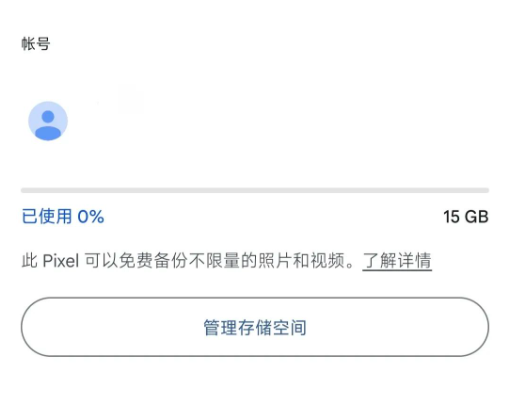Open manage storage space via 管理存储空间
Screen dimensions: 508x404
pyautogui.click(x=255, y=327)
